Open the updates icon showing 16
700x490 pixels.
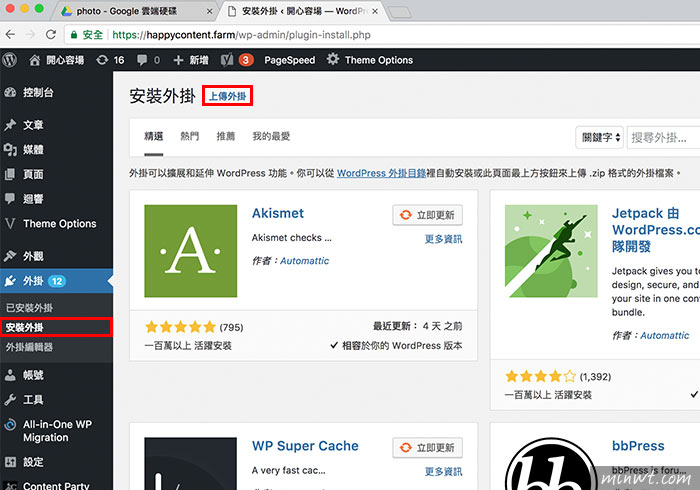tap(102, 60)
